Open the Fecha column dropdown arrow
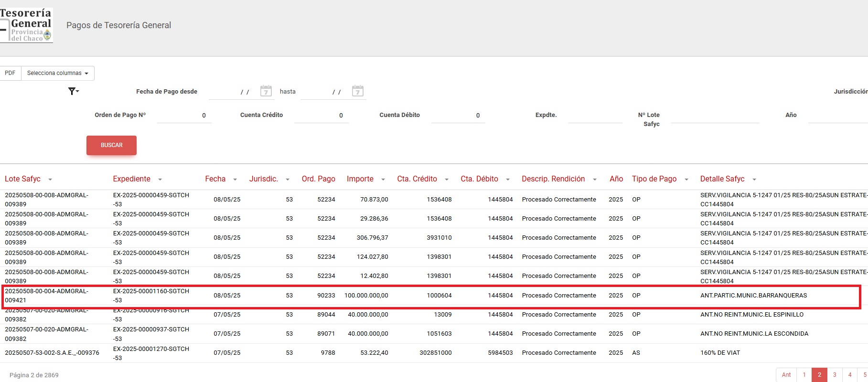 pos(235,180)
